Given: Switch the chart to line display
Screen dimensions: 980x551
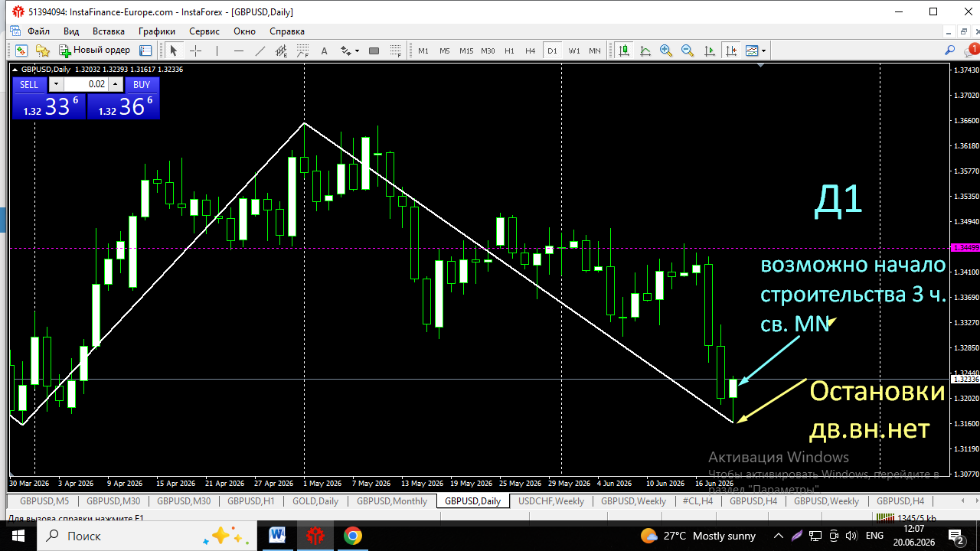Looking at the screenshot, I should [645, 51].
